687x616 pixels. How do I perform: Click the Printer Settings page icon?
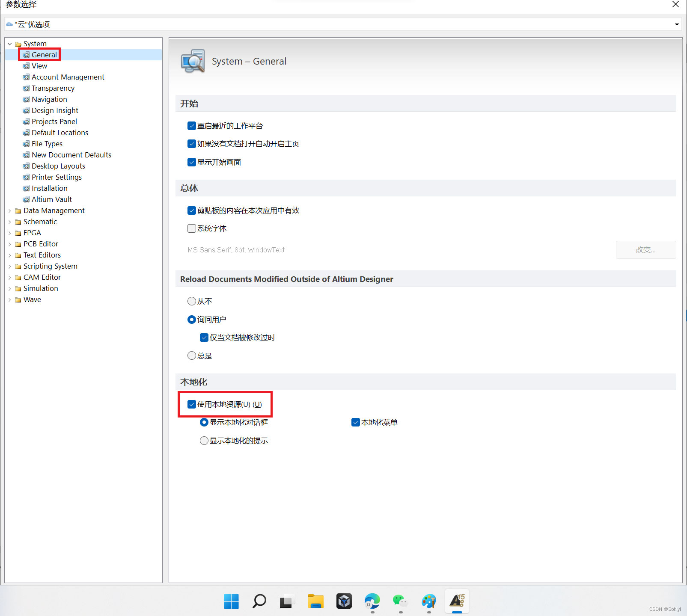[x=26, y=177]
